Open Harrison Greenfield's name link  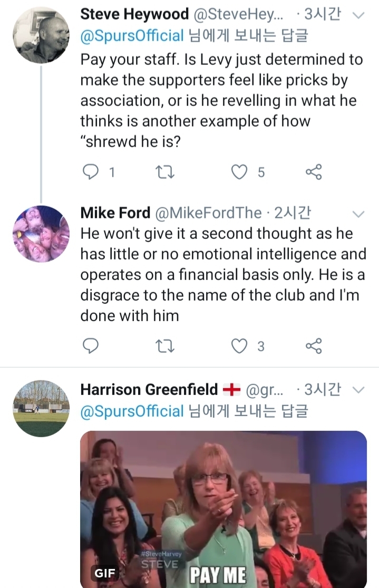[x=149, y=390]
